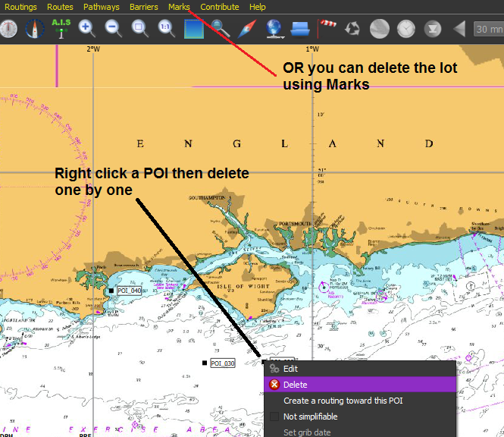
Task: Toggle the A.I.S toolbar icon
Action: pos(61,29)
